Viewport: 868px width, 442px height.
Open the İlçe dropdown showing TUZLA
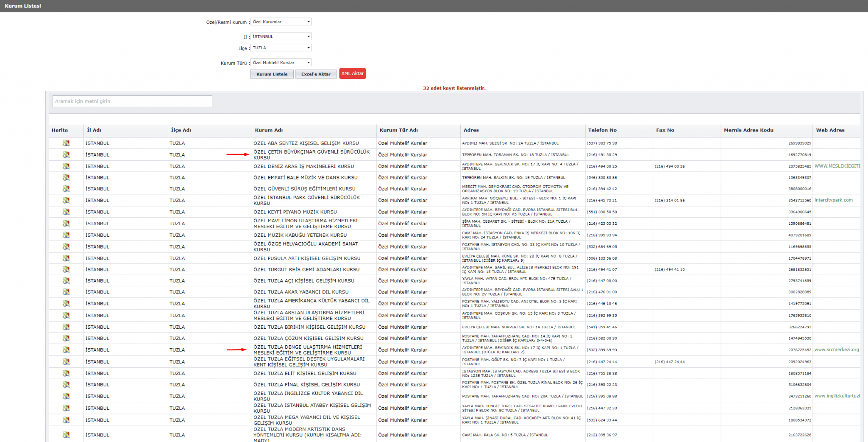(x=281, y=48)
